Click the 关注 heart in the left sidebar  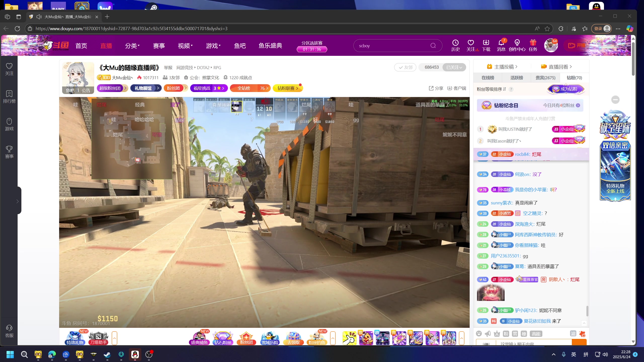coord(9,69)
